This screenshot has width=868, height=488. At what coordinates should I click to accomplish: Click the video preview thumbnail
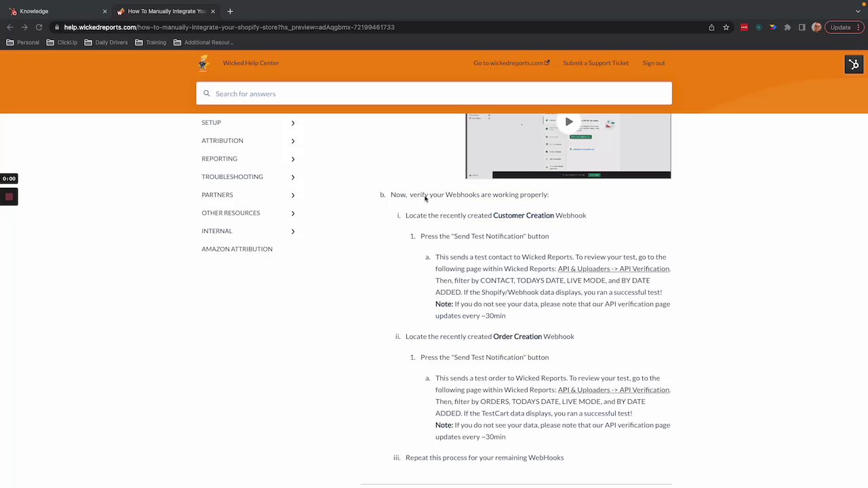point(568,146)
